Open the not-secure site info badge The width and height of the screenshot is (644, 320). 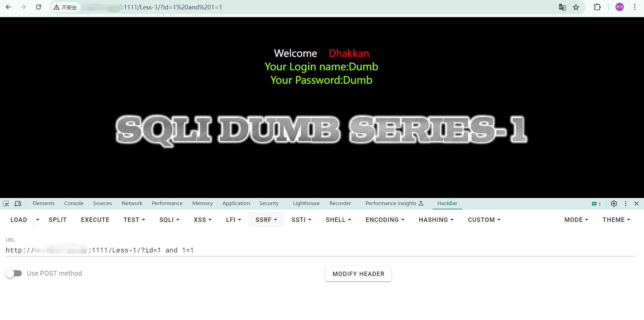click(x=66, y=7)
